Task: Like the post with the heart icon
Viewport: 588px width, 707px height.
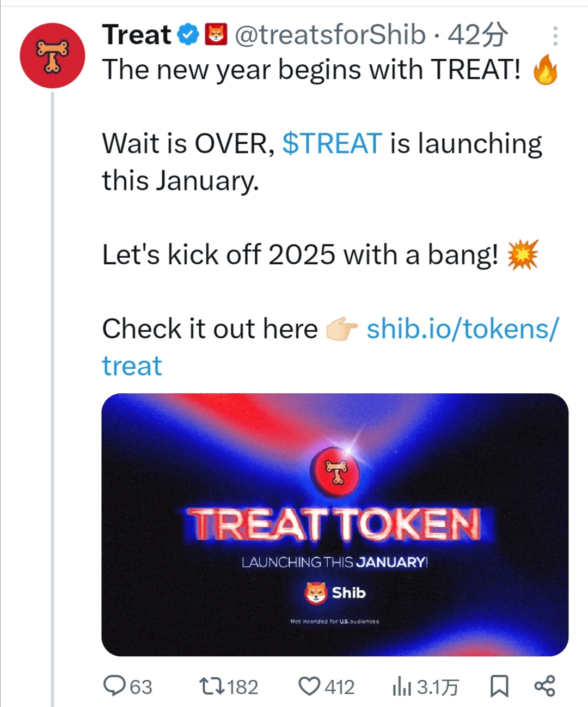Action: pyautogui.click(x=310, y=686)
